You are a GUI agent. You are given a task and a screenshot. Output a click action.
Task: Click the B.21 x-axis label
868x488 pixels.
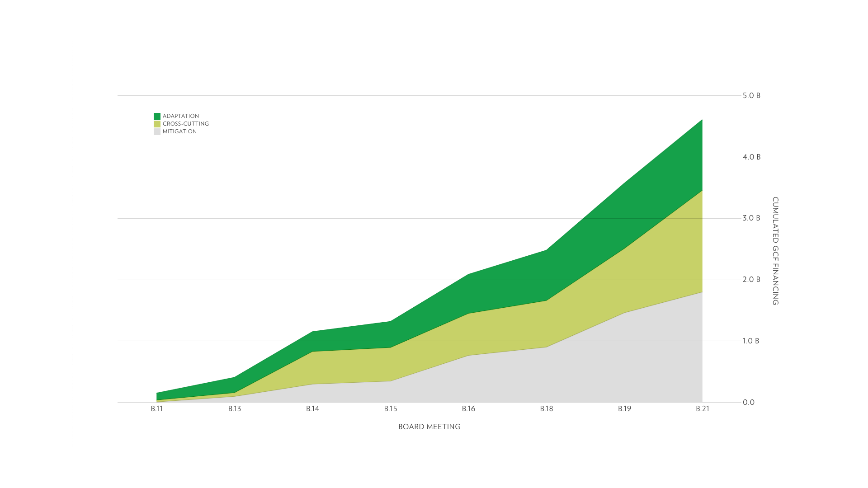pos(702,409)
